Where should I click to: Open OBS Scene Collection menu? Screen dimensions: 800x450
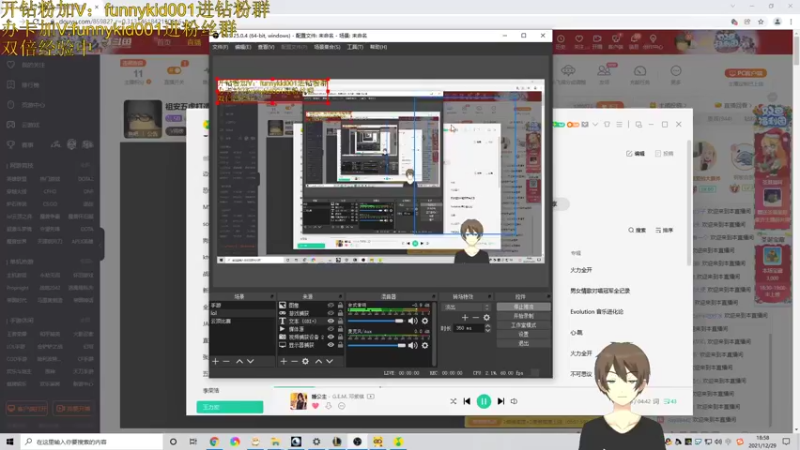[x=327, y=47]
